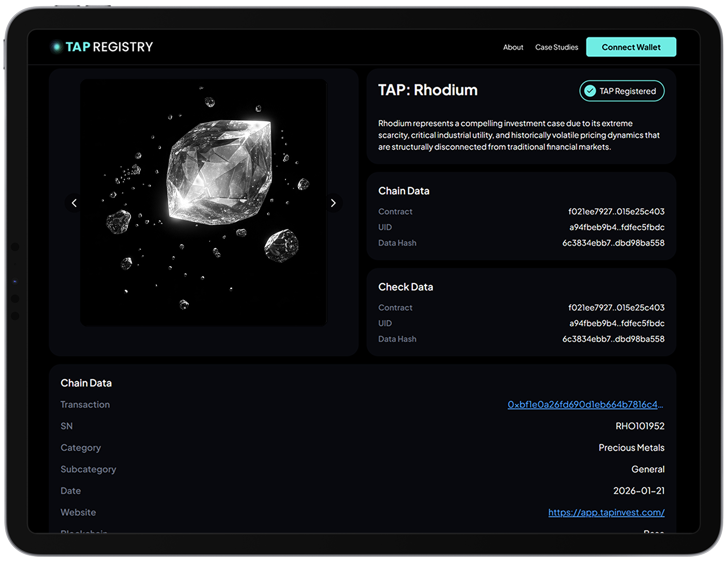This screenshot has height=563, width=728.
Task: Select the Check Data contract hash value
Action: [616, 308]
